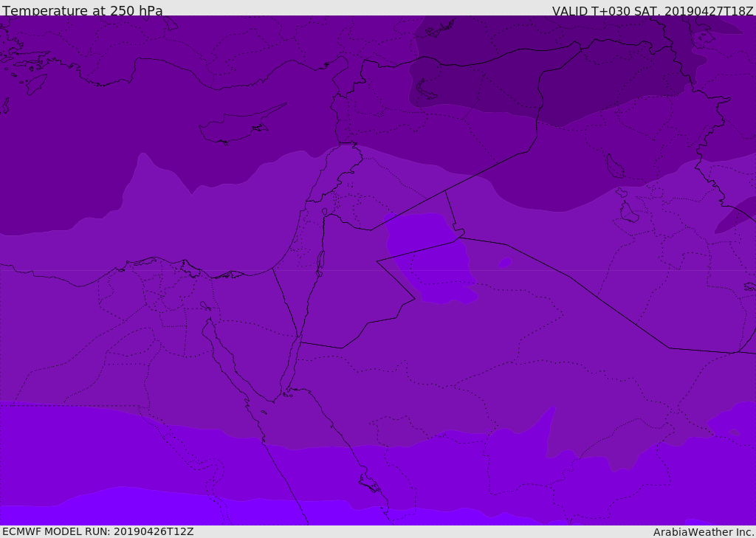Viewport: 756px width, 538px height.
Task: Click the 'ECMWF MODEL RUN: 20190426T12Z' footer text
Action: point(98,531)
